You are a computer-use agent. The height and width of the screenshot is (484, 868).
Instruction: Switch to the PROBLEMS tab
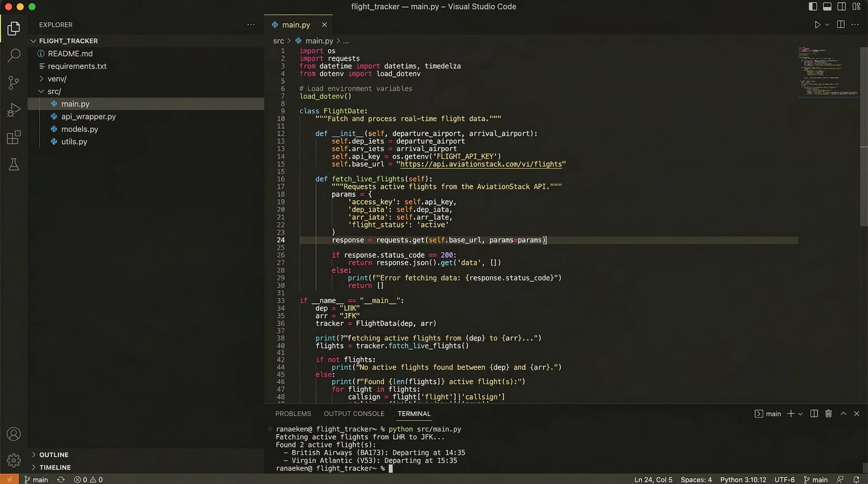(x=293, y=414)
